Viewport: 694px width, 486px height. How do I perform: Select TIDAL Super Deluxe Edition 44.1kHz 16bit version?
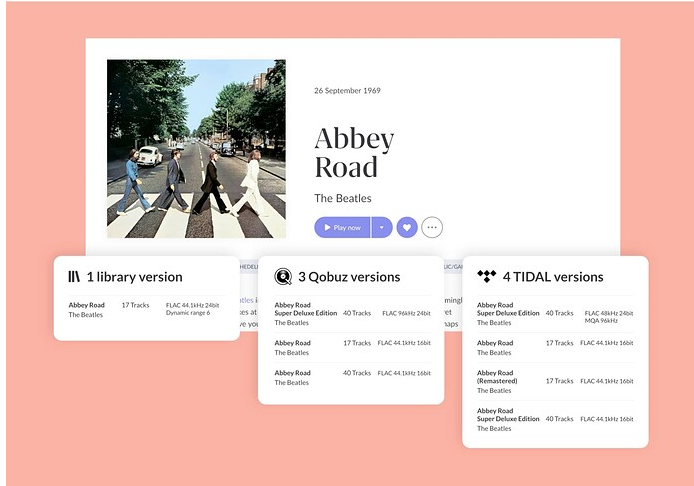[x=555, y=419]
